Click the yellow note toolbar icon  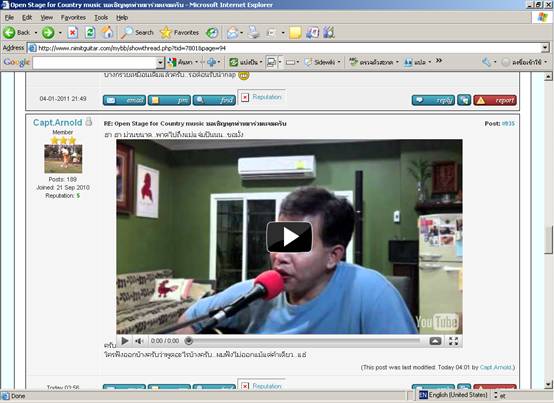(x=295, y=33)
